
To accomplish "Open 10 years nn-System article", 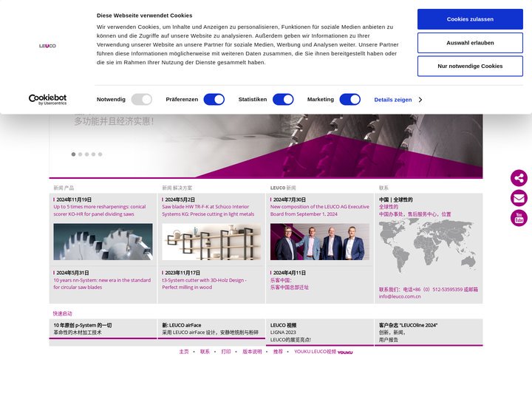I will point(102,284).
